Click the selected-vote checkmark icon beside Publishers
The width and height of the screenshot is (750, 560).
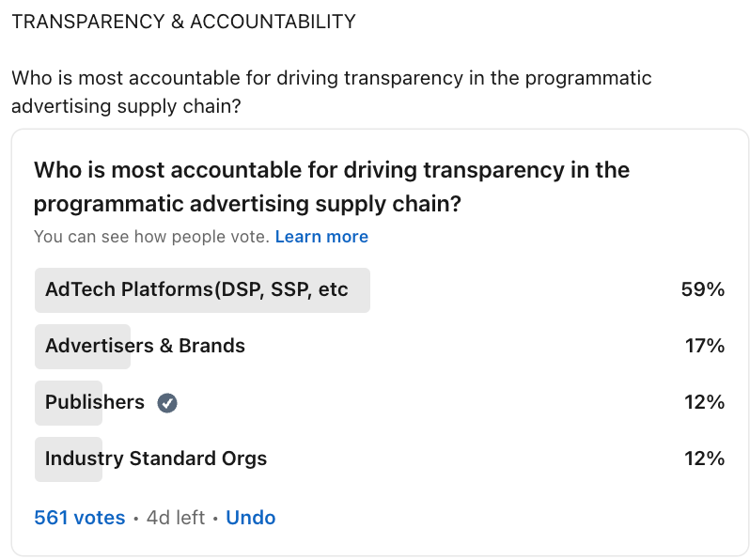(167, 403)
